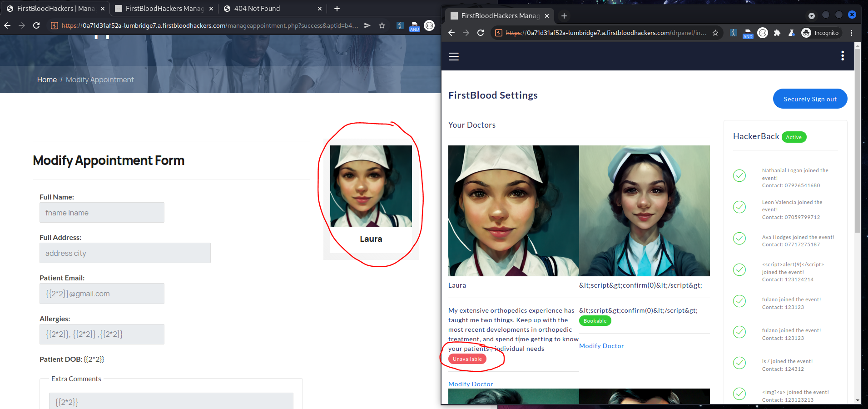Bookmark the manageappointment page with the star
The width and height of the screenshot is (868, 409).
click(382, 25)
